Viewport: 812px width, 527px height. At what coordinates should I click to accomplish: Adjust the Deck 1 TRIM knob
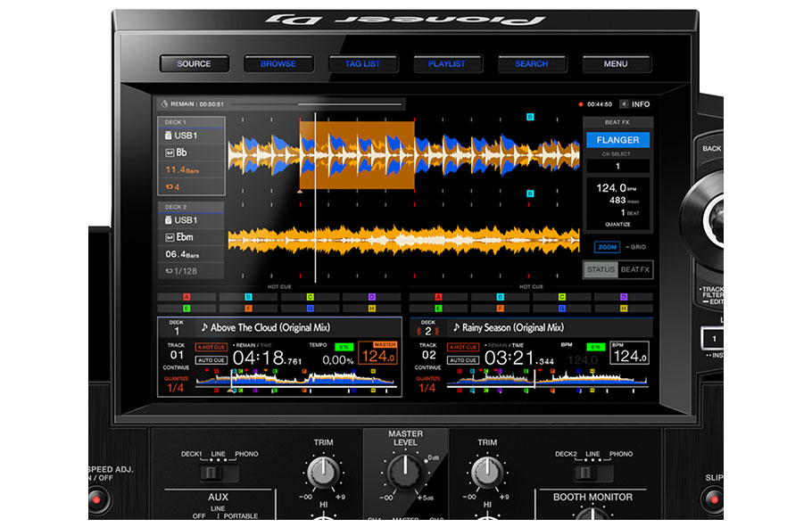pos(324,472)
